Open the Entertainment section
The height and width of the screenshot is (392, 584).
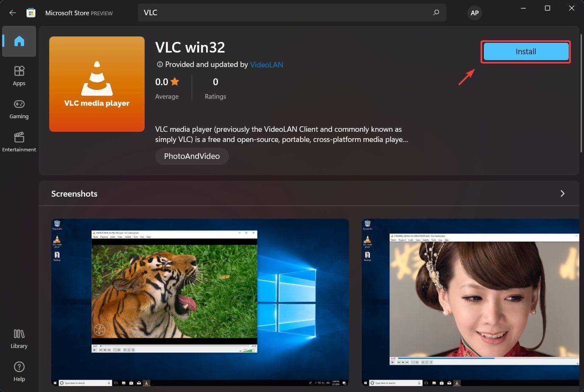(19, 142)
